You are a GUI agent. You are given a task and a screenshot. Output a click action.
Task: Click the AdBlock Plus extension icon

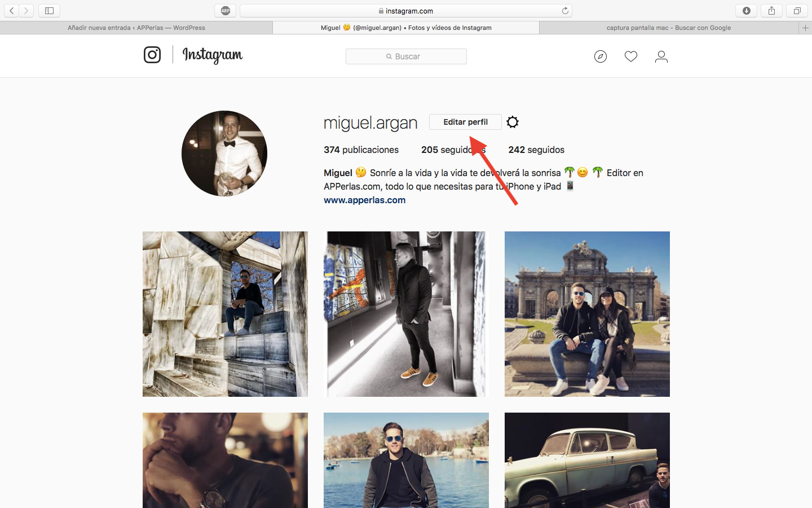pos(226,11)
